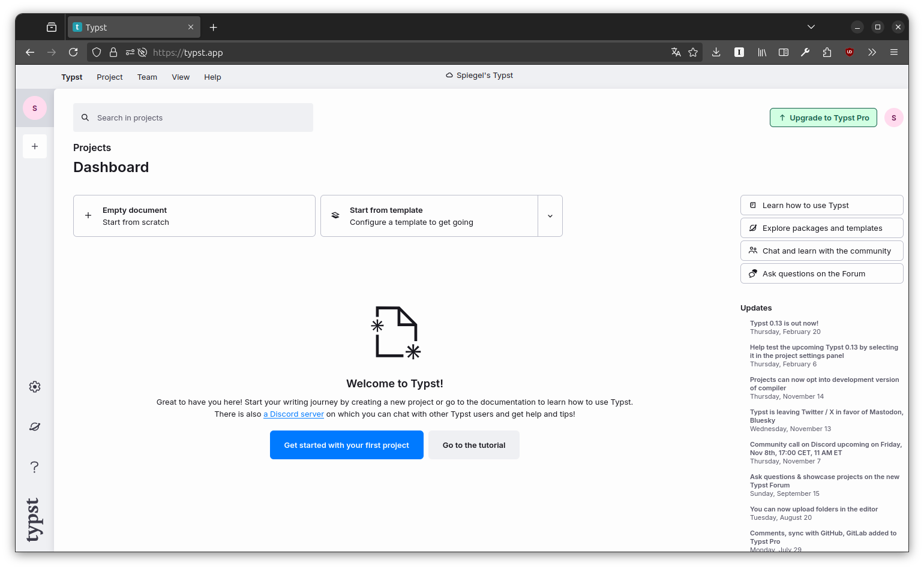924x569 pixels.
Task: Click Spiegel's Typst title text
Action: [x=485, y=76]
